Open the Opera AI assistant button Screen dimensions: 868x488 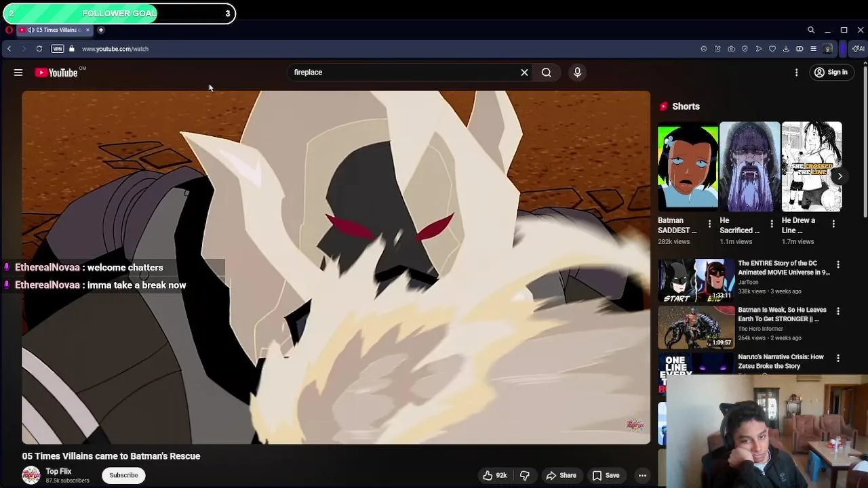[x=859, y=49]
